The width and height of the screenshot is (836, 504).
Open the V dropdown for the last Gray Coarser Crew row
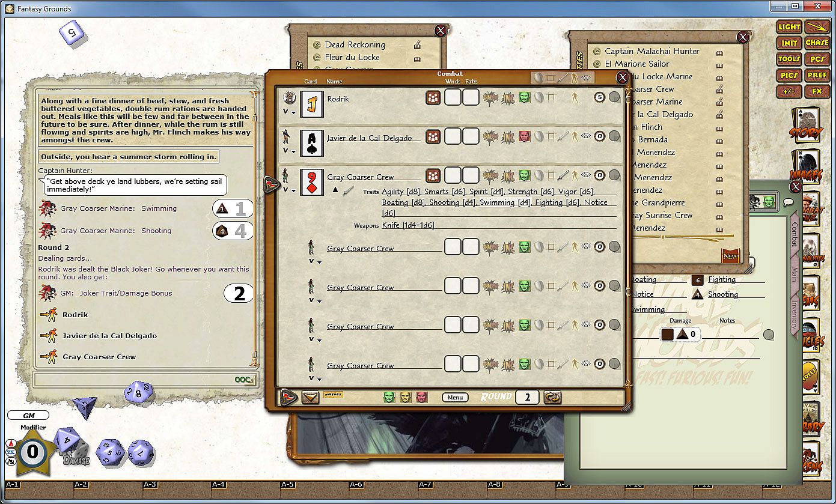tap(314, 378)
